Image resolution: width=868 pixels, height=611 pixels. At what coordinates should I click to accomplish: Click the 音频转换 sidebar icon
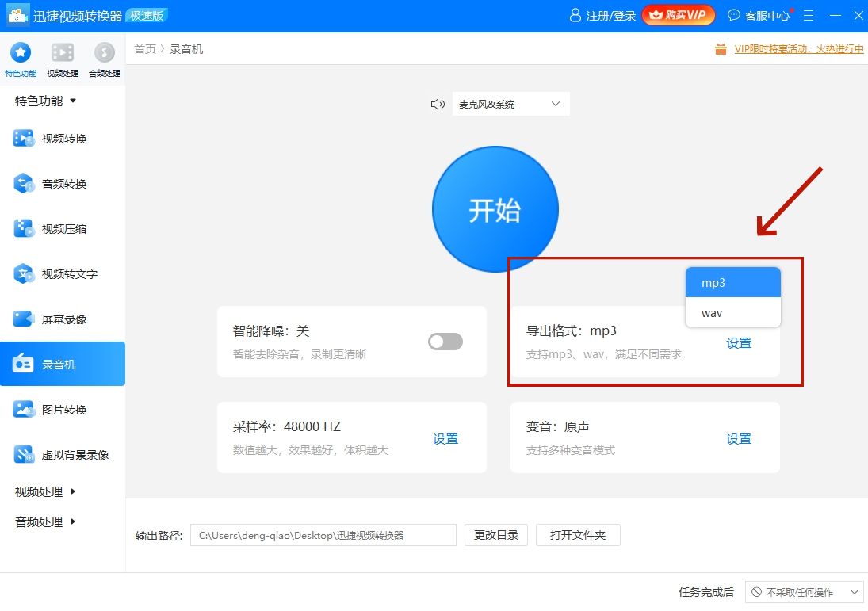point(23,184)
